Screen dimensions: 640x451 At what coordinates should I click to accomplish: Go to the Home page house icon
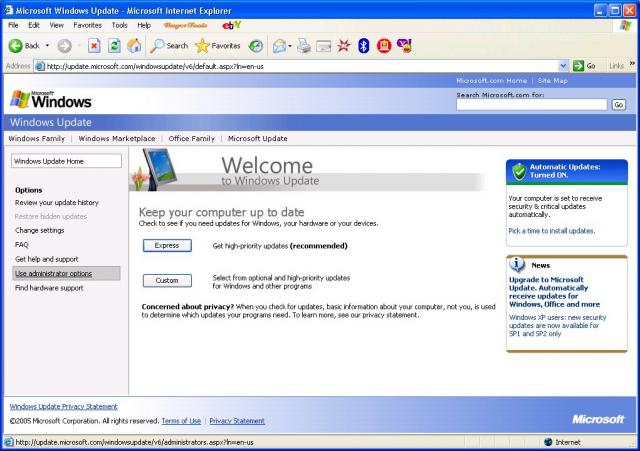coord(134,46)
